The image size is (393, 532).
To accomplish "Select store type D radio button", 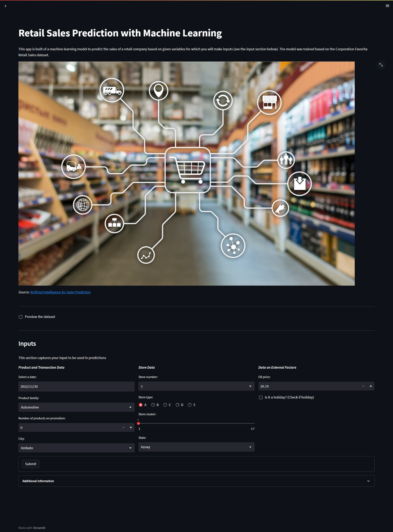I will pyautogui.click(x=177, y=405).
